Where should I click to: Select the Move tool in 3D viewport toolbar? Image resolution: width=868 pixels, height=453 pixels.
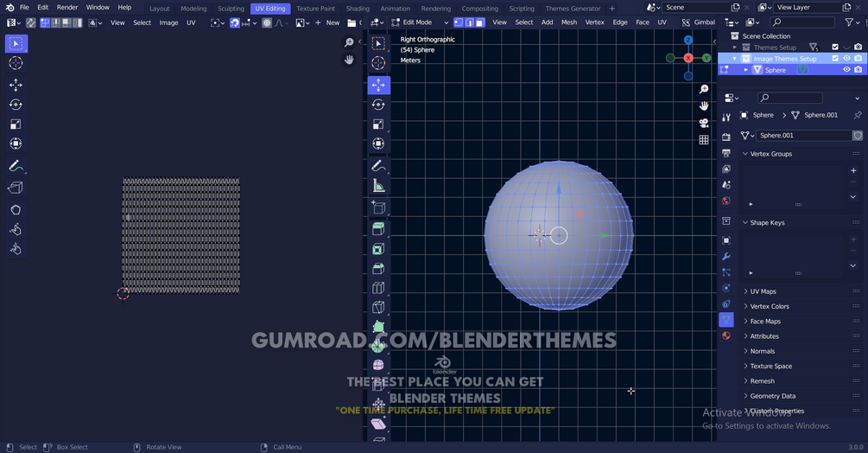pos(378,85)
